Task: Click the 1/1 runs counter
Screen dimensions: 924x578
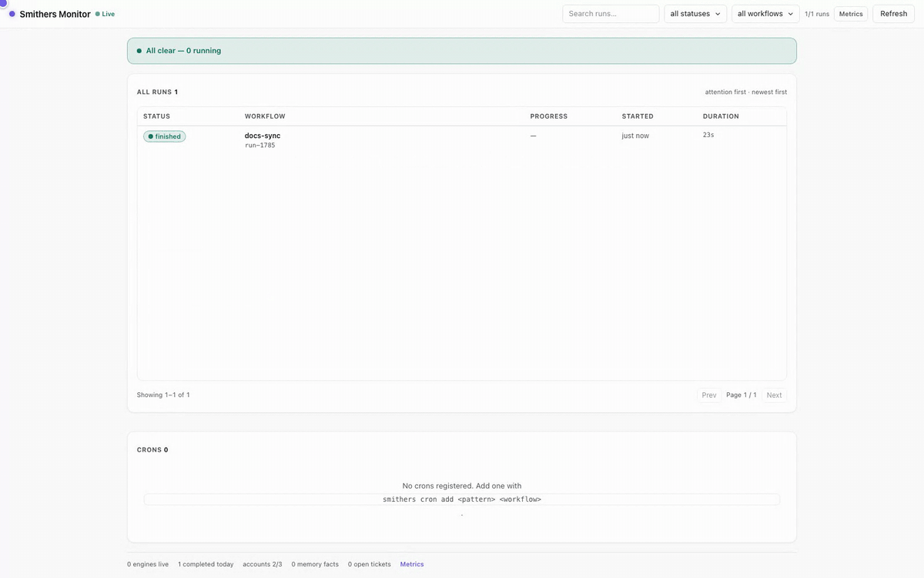Action: click(817, 14)
